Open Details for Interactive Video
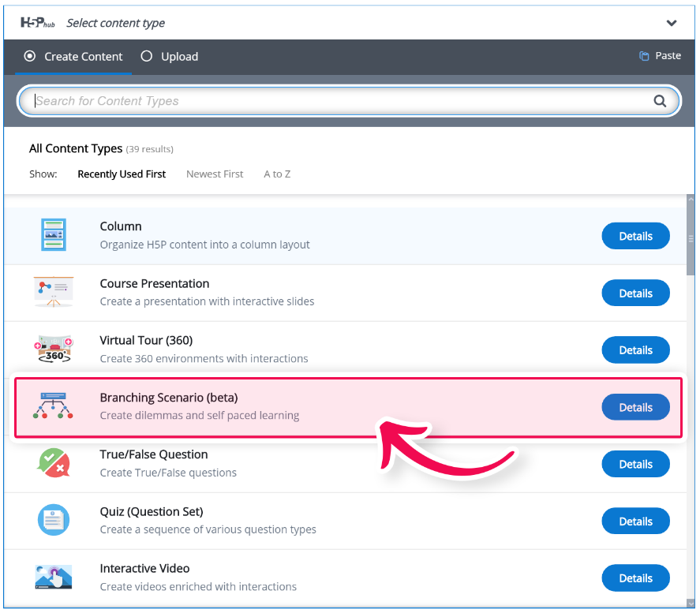 point(636,578)
